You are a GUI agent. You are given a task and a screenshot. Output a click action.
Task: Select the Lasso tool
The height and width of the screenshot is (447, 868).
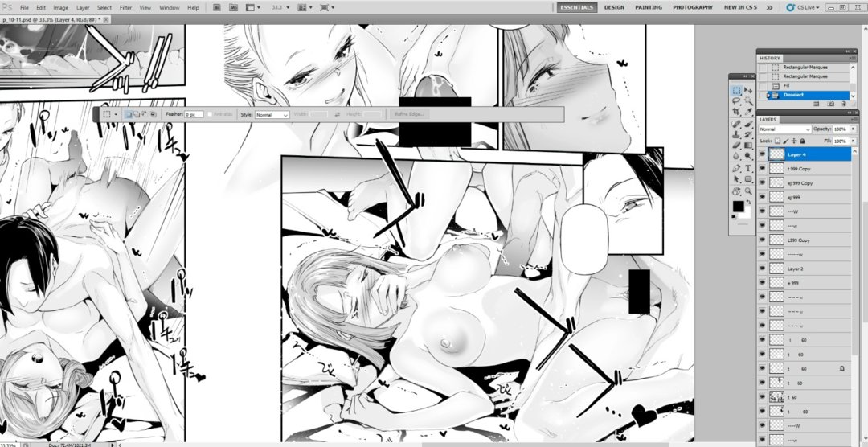(736, 100)
